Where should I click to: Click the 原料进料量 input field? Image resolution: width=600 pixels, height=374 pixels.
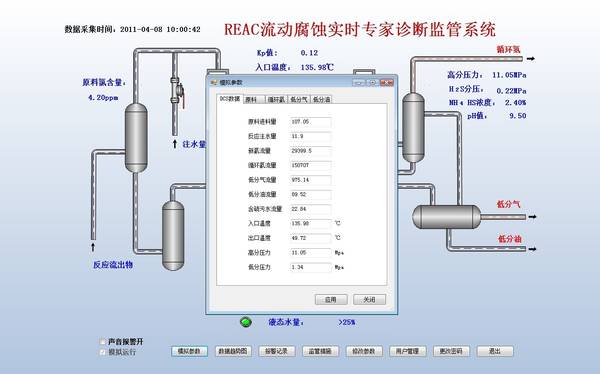click(x=310, y=122)
